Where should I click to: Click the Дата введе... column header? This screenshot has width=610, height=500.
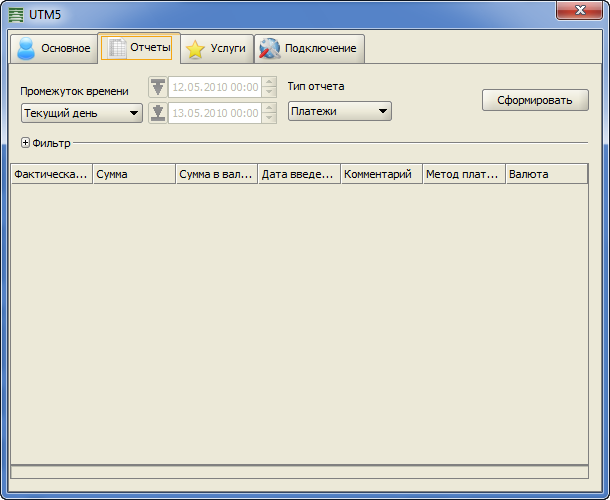pyautogui.click(x=298, y=174)
